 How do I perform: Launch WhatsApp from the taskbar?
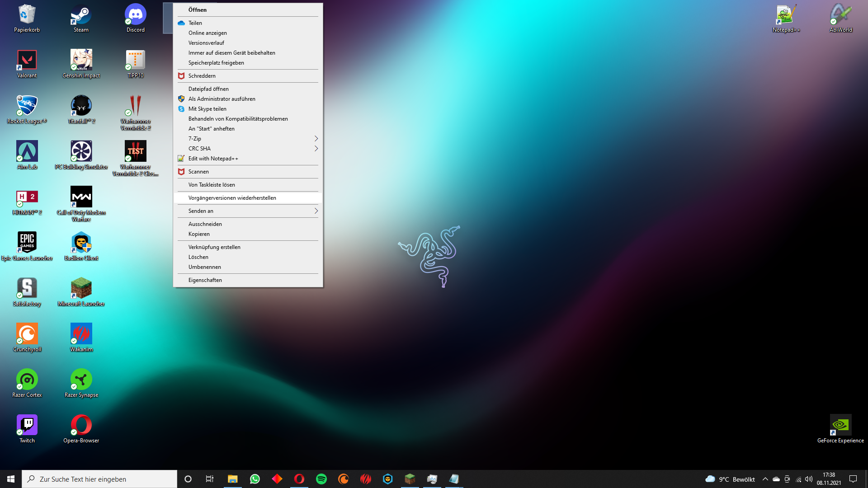pyautogui.click(x=255, y=479)
